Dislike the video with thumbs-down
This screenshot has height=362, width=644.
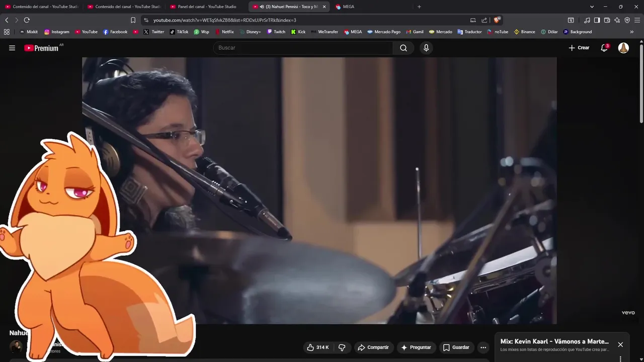click(x=342, y=347)
